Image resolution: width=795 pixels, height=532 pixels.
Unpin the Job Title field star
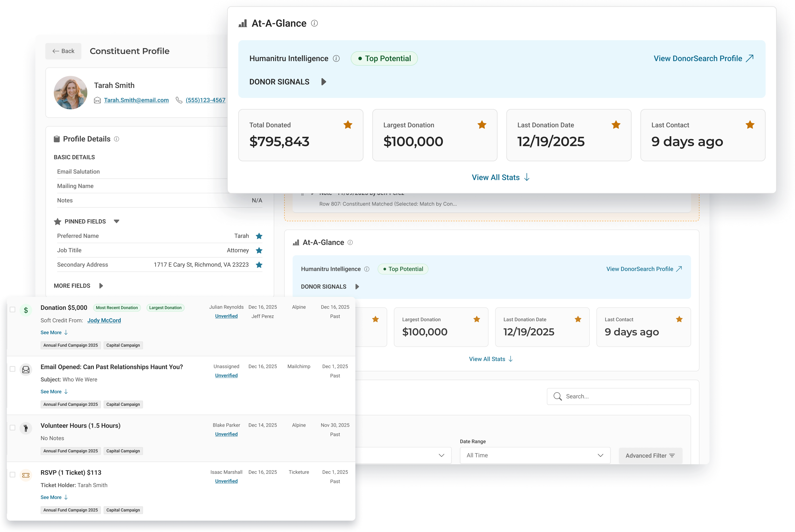click(259, 250)
